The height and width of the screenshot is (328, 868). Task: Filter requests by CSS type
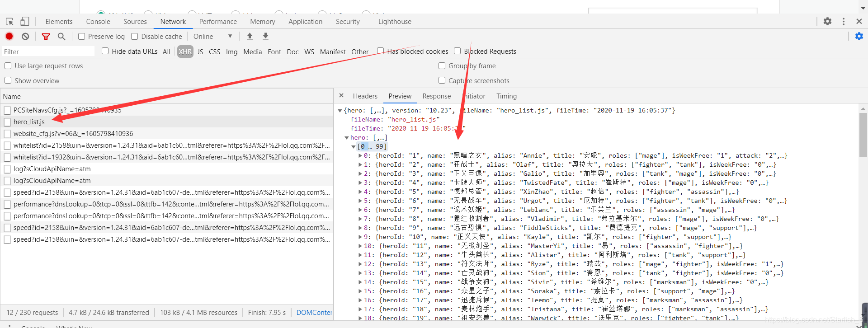pos(215,52)
